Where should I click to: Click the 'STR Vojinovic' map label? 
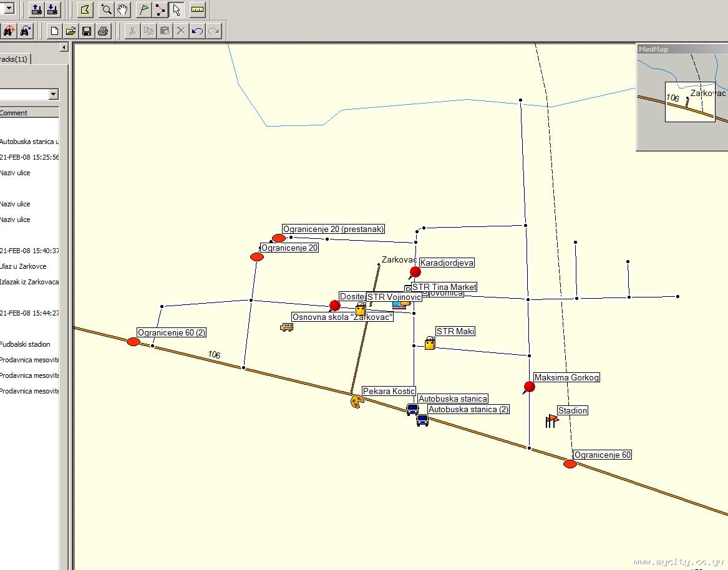pyautogui.click(x=394, y=297)
